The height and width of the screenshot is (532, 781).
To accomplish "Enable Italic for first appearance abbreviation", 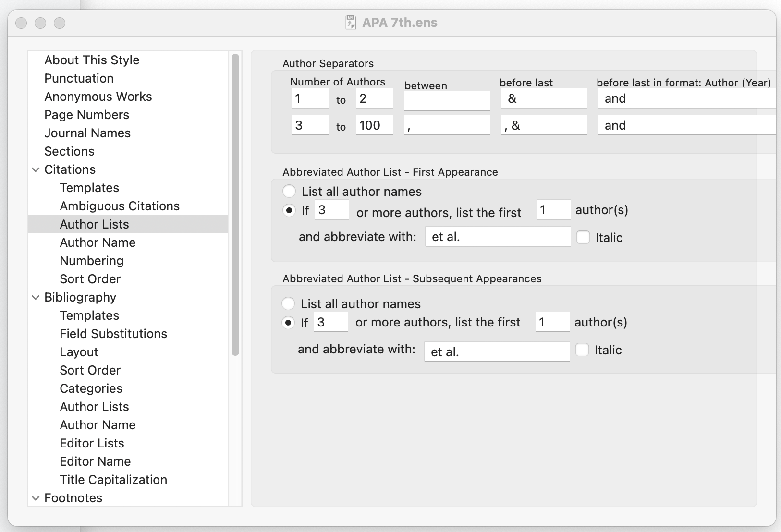I will (583, 237).
